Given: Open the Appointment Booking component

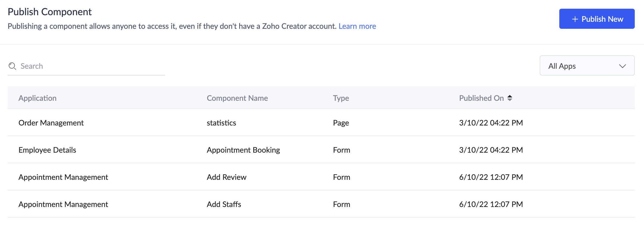Looking at the screenshot, I should click(x=243, y=150).
